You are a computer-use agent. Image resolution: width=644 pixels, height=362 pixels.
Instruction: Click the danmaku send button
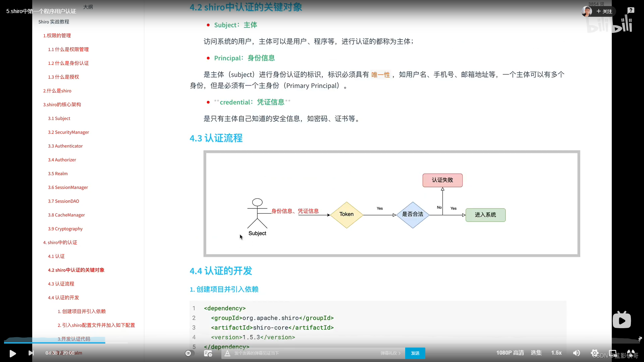[415, 353]
